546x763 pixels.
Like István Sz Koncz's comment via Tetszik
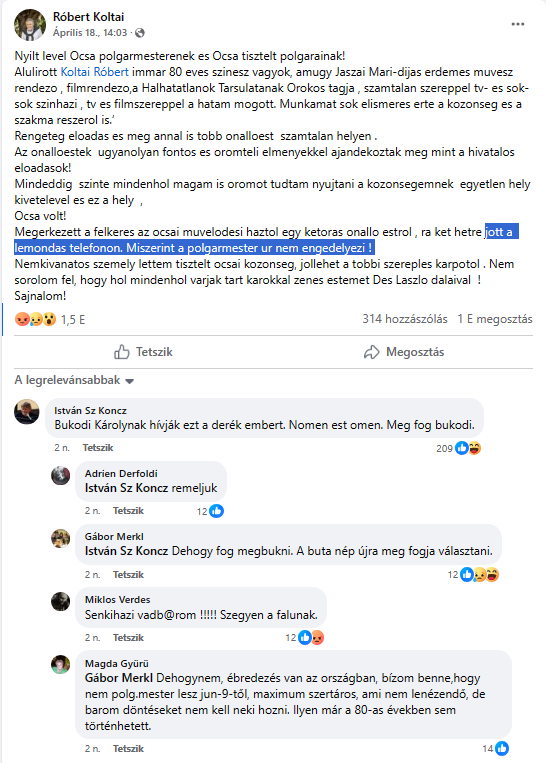98,448
